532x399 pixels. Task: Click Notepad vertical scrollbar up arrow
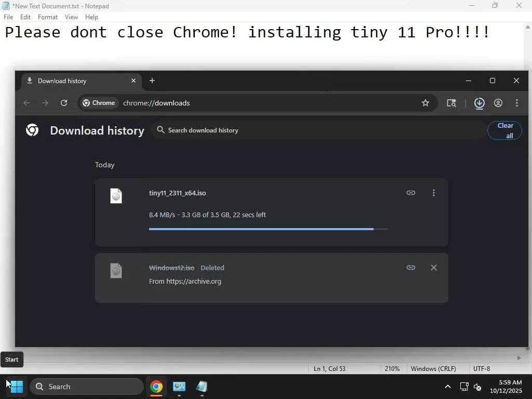(528, 27)
